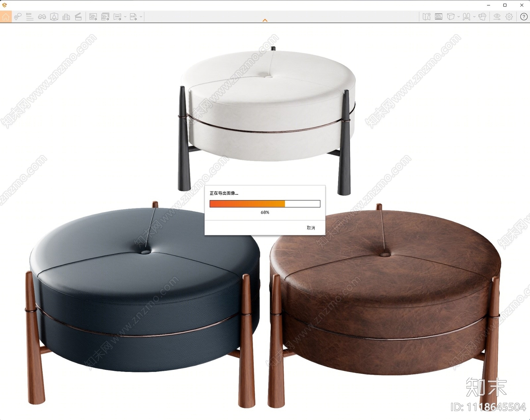Click the 68% progress text
Viewport: 530px width, 420px height.
[x=265, y=212]
